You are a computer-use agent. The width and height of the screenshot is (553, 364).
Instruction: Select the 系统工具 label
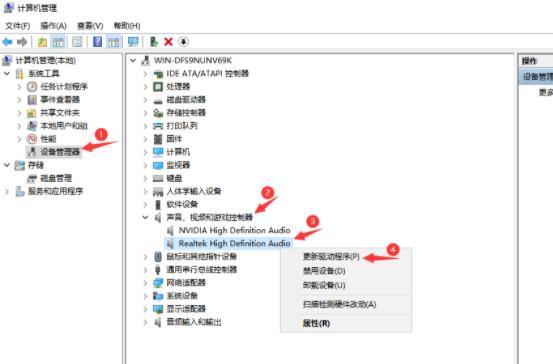44,73
